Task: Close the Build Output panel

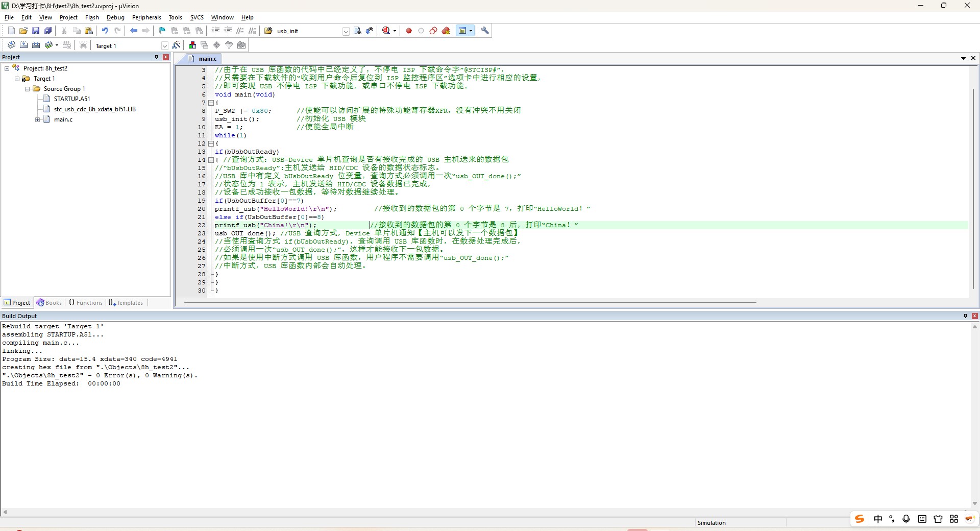Action: [x=974, y=316]
